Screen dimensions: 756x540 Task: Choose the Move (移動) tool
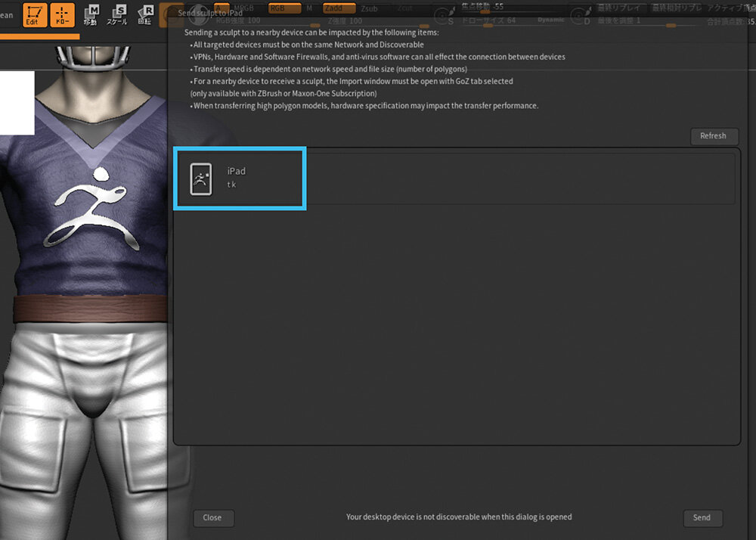click(x=91, y=15)
